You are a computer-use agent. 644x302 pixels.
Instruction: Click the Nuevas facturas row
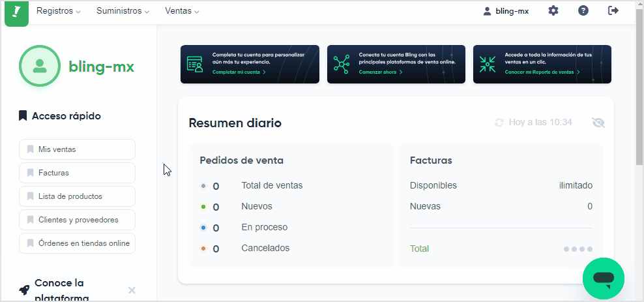(501, 207)
